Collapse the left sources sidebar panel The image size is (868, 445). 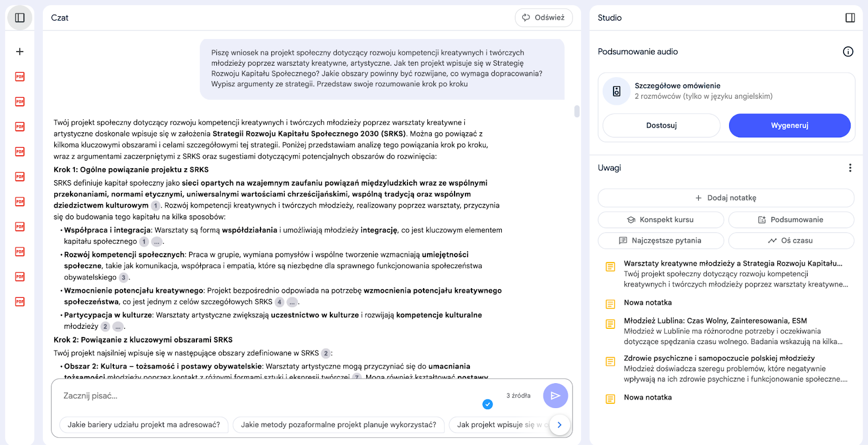coord(20,18)
